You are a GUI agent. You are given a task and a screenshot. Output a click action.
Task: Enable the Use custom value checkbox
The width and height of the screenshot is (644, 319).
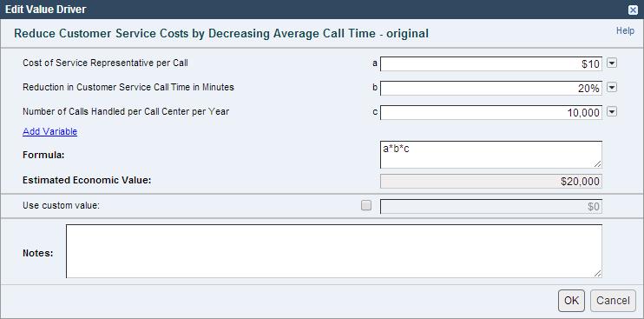(366, 205)
